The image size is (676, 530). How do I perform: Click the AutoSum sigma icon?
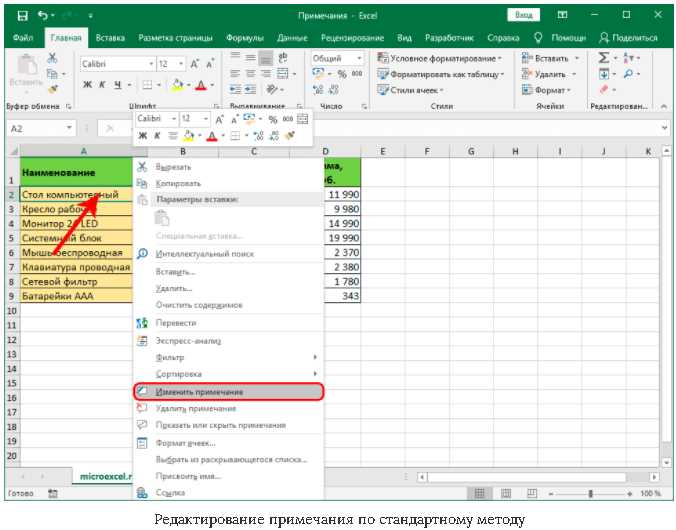[x=604, y=57]
